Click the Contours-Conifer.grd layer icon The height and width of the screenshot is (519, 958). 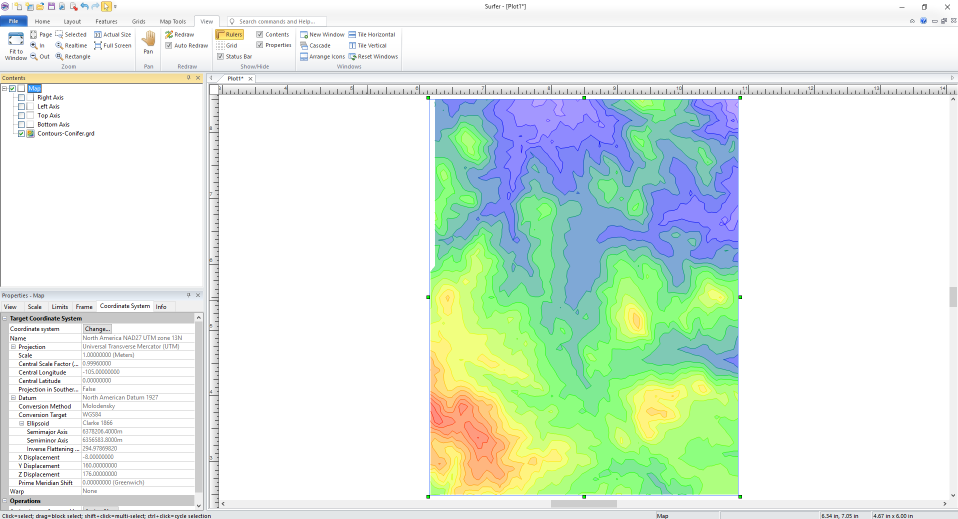31,133
